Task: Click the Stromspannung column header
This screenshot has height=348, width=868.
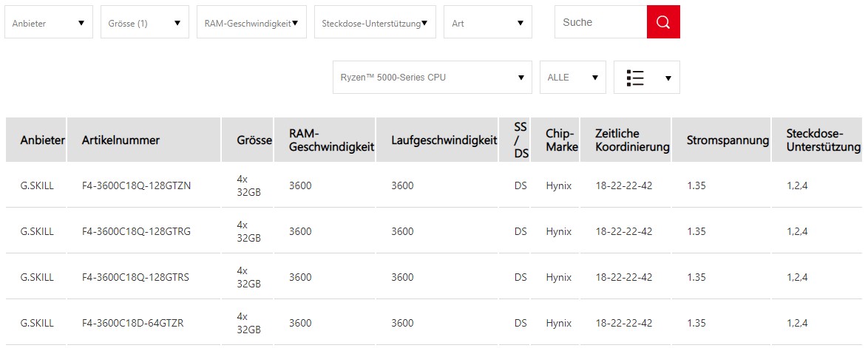Action: click(x=721, y=140)
